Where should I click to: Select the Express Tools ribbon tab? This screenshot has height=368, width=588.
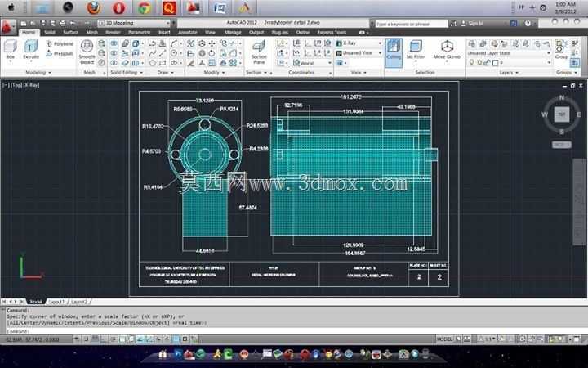pyautogui.click(x=332, y=32)
